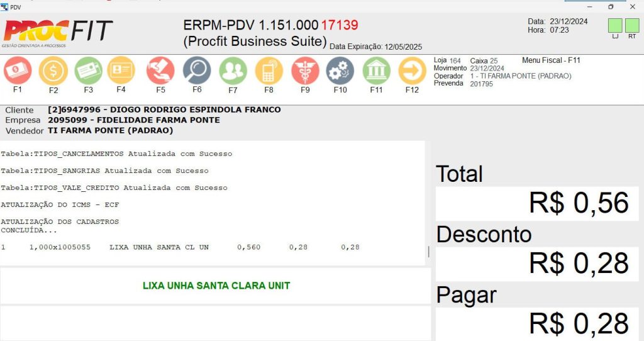Select the LIXA UNHA SANTA CL item line

click(180, 247)
